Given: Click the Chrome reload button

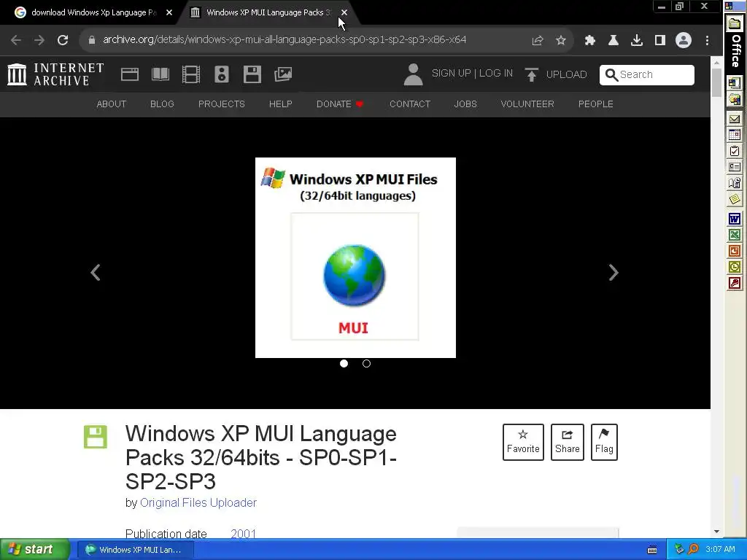Looking at the screenshot, I should pos(63,40).
